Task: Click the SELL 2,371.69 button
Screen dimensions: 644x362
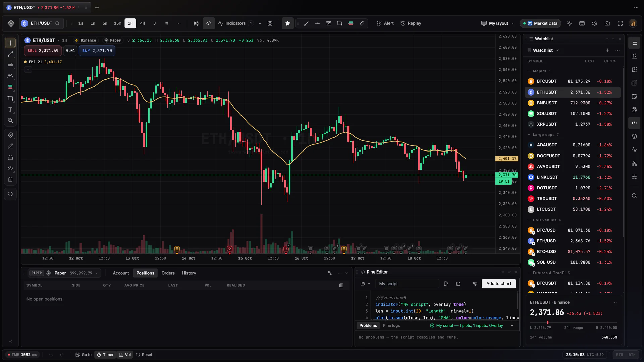Action: click(43, 51)
